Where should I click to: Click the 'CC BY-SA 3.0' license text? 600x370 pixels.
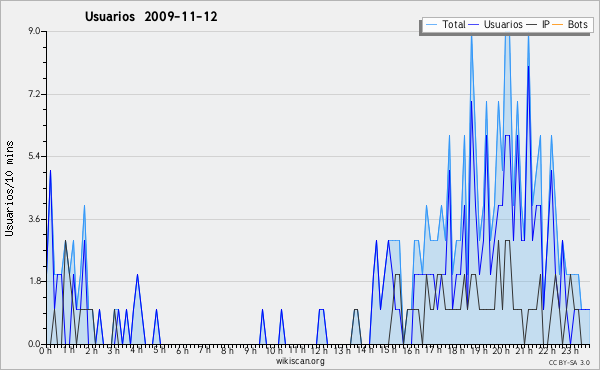coord(569,363)
